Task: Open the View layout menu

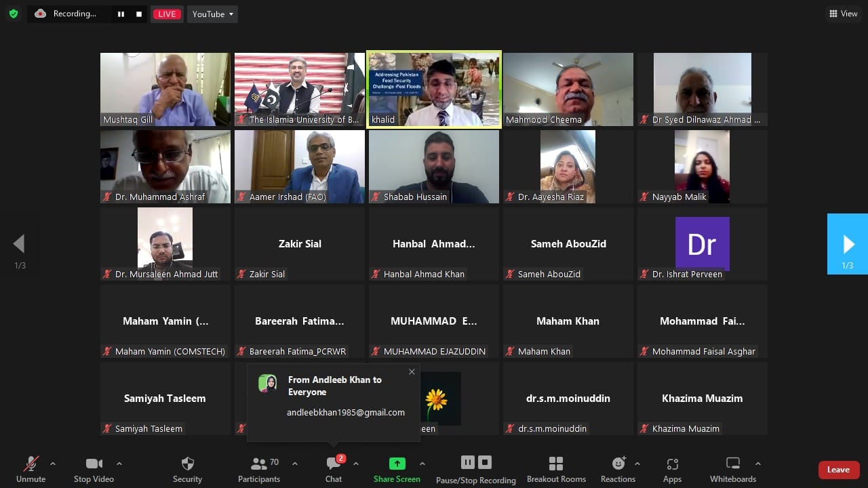Action: tap(843, 14)
